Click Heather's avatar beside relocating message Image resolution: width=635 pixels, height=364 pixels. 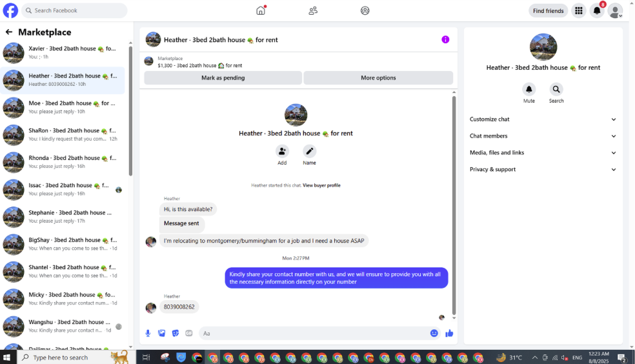coord(151,241)
